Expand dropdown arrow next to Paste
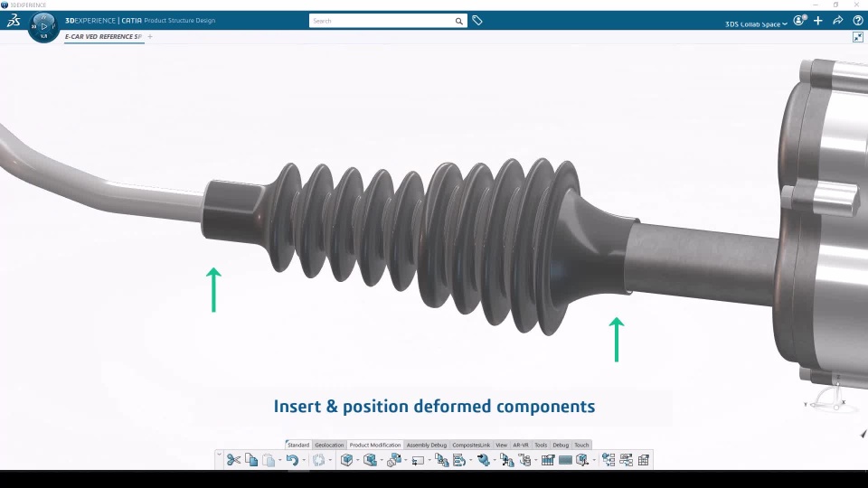868x488 pixels. pyautogui.click(x=279, y=460)
